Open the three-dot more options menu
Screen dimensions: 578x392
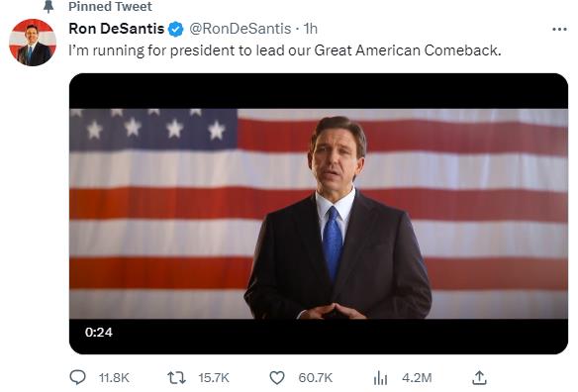click(559, 29)
